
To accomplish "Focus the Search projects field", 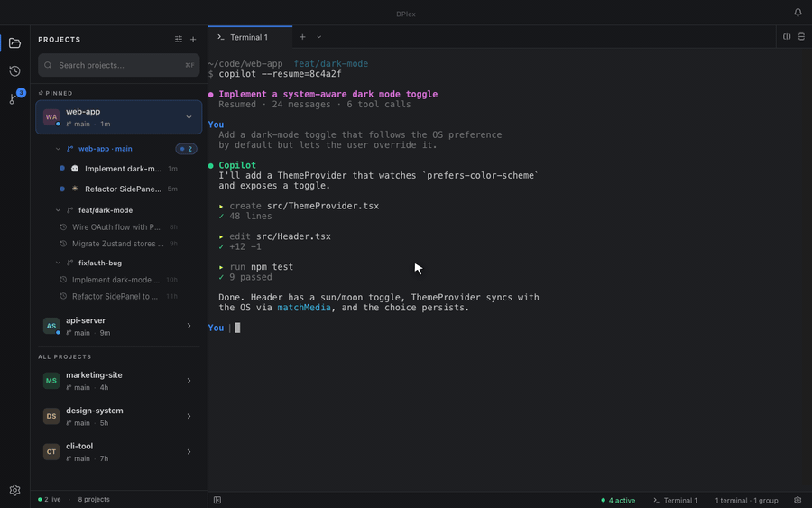I will tap(118, 65).
